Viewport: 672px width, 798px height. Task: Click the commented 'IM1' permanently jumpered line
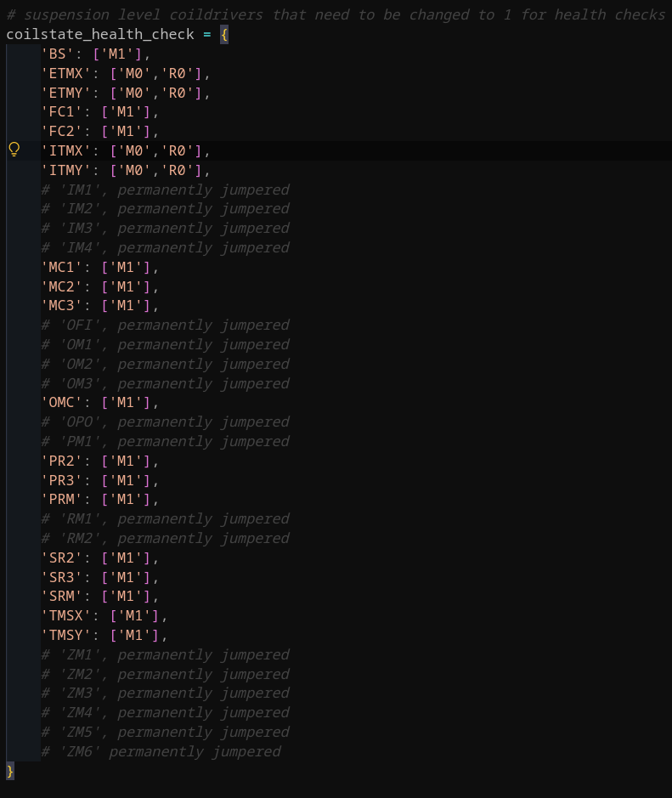[x=166, y=190]
